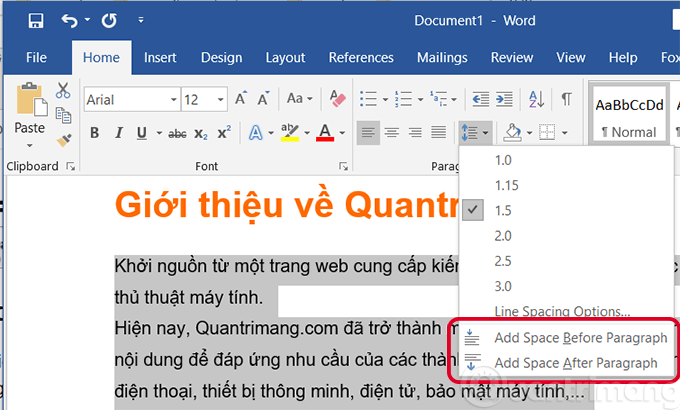Open the Help tab
Screen dimensions: 680x410
click(623, 57)
